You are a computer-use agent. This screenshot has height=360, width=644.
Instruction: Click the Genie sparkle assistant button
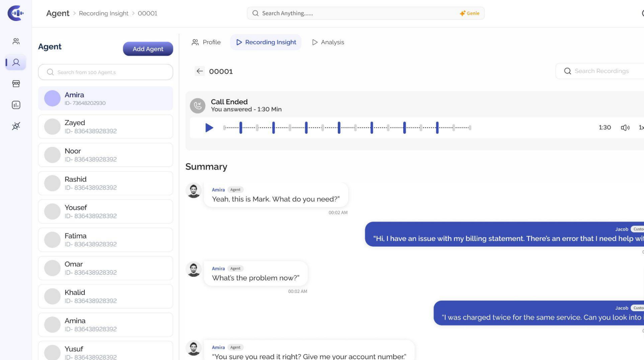469,13
